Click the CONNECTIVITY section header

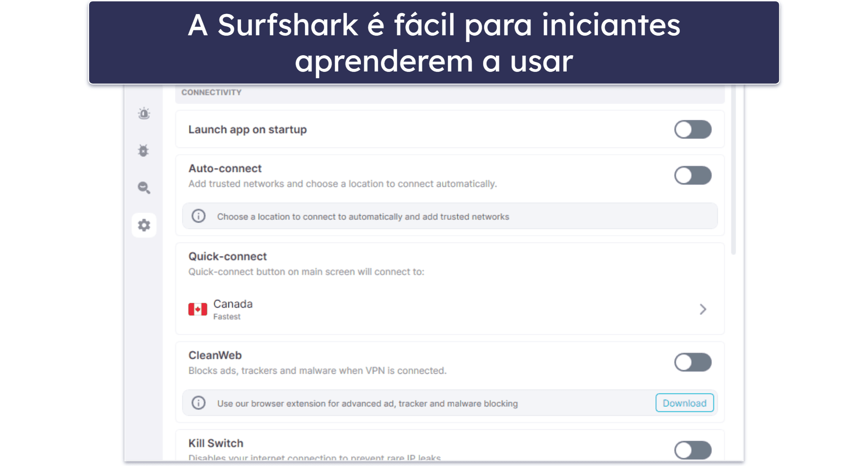coord(211,92)
